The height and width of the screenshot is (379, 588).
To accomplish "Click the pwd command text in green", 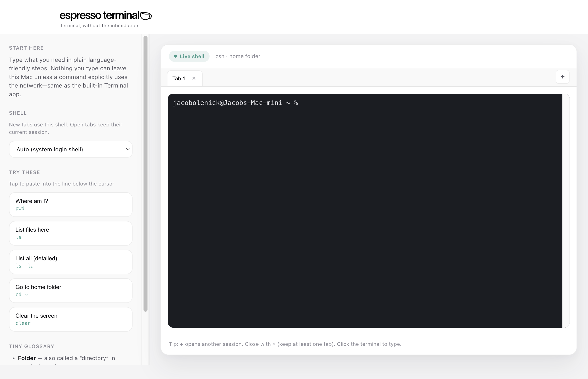I will tap(20, 209).
